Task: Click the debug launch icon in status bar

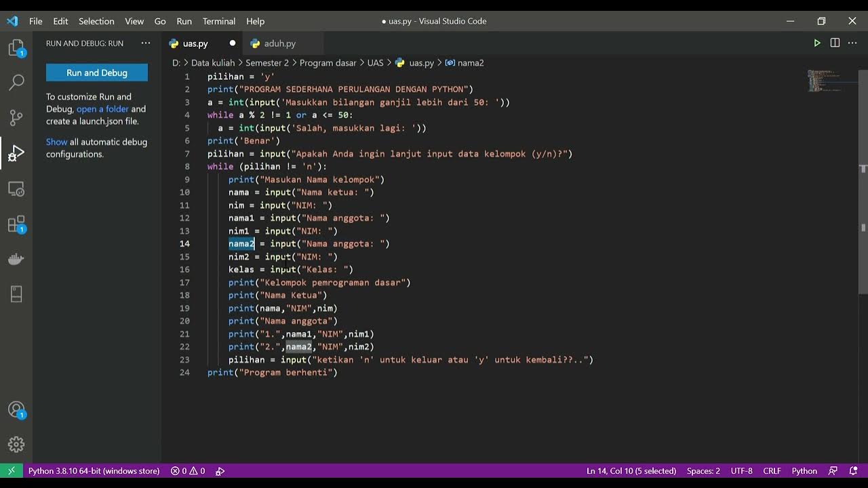Action: pyautogui.click(x=220, y=470)
